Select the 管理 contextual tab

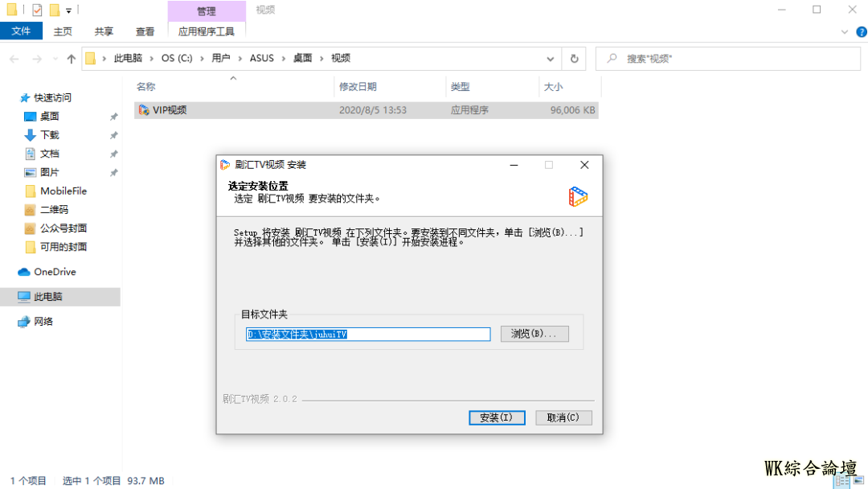pos(207,11)
